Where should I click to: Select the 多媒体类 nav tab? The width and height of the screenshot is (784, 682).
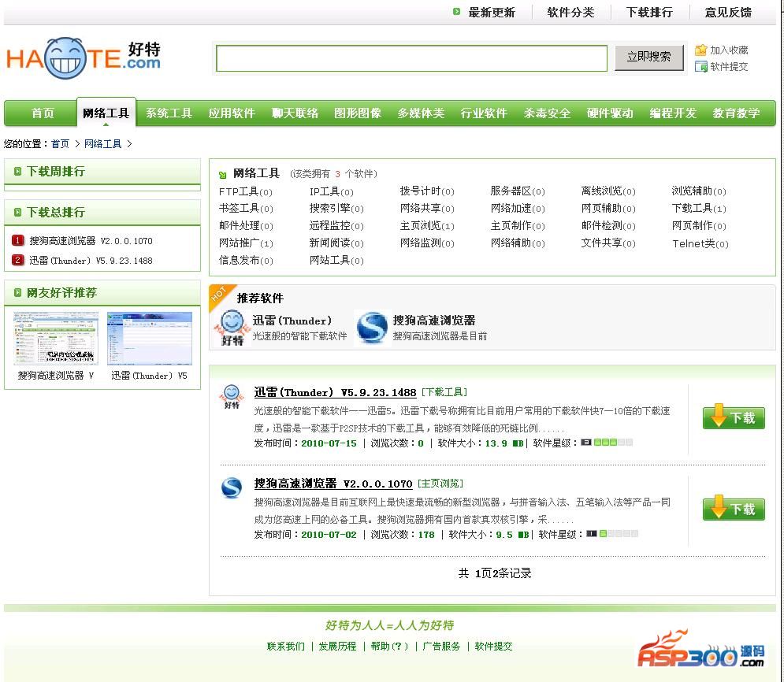421,113
